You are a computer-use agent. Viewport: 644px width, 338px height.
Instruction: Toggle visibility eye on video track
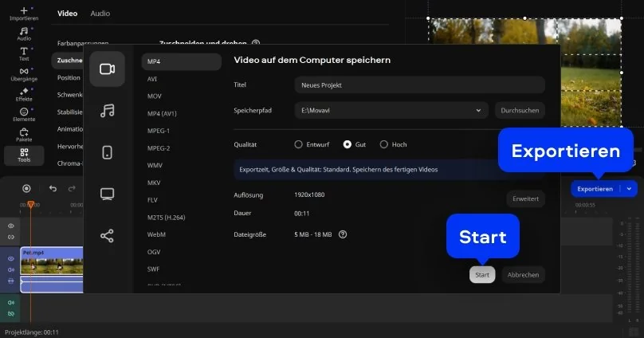pyautogui.click(x=11, y=259)
